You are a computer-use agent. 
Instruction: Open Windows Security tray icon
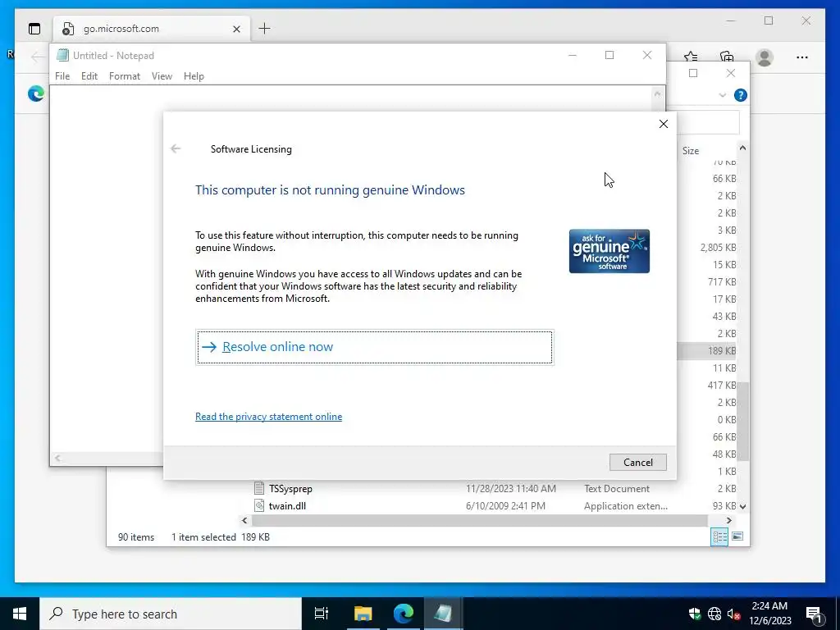point(695,614)
